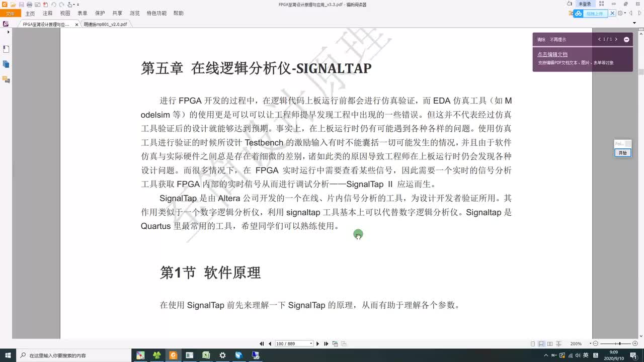Go to the previous page

click(270, 344)
